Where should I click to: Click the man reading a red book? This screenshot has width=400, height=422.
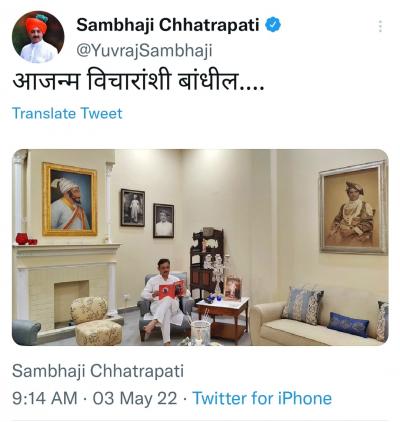(x=164, y=298)
